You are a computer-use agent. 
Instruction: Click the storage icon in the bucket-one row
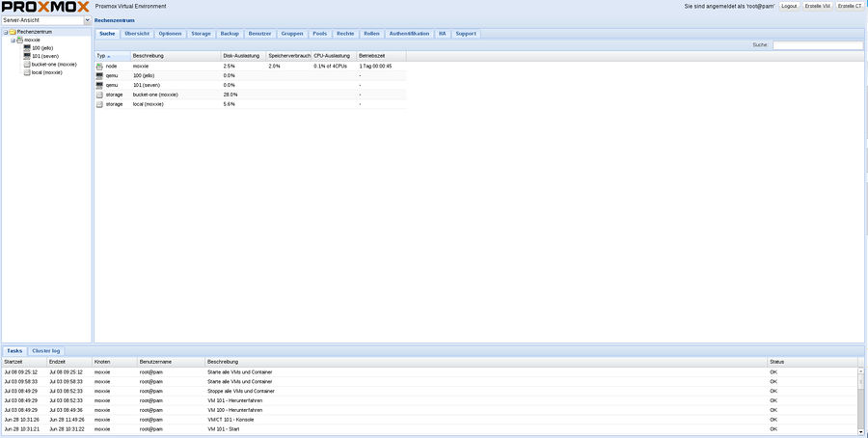pos(99,95)
